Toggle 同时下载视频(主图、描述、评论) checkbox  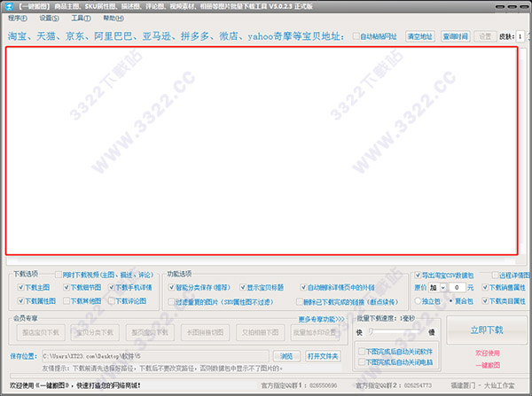click(x=59, y=275)
